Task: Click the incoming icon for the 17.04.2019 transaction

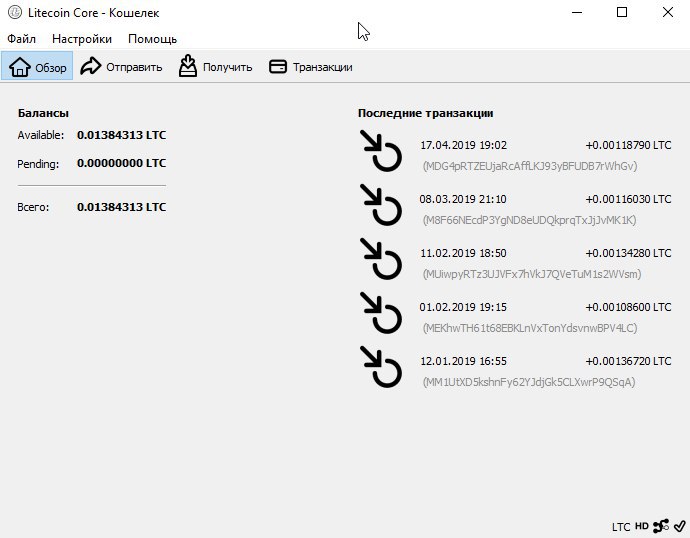Action: pos(381,151)
